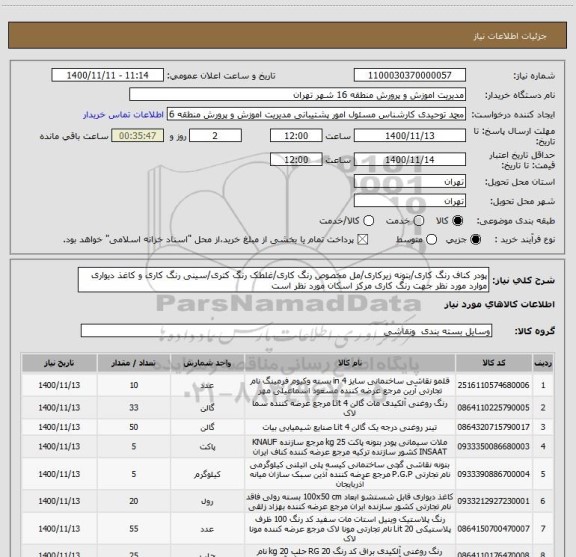Click item code 0933390886700004

click(493, 474)
